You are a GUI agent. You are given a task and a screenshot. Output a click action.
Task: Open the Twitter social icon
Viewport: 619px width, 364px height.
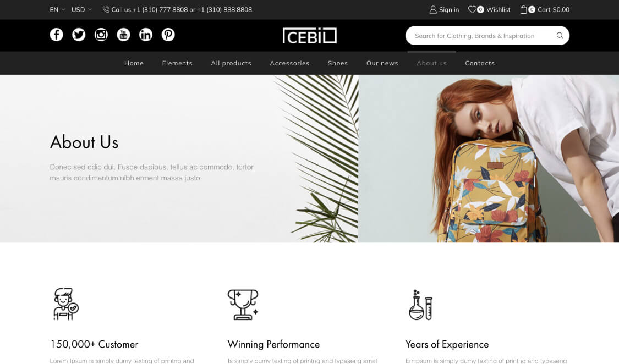tap(79, 35)
